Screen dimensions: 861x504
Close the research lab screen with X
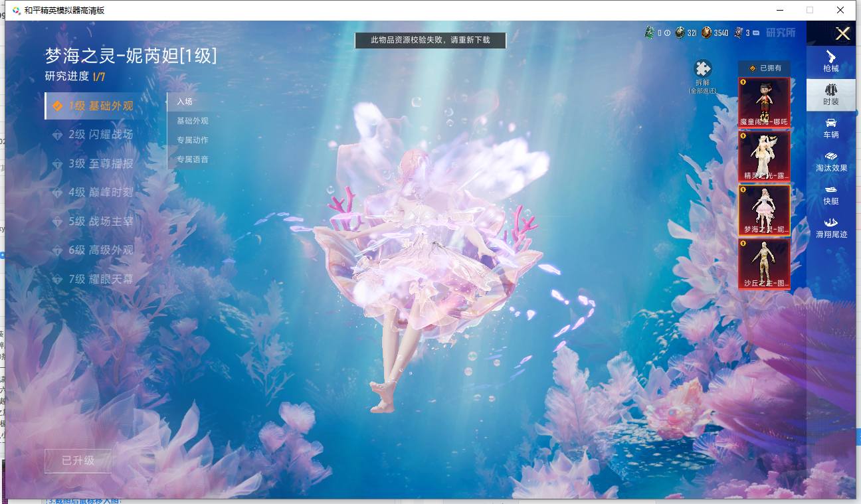point(842,33)
